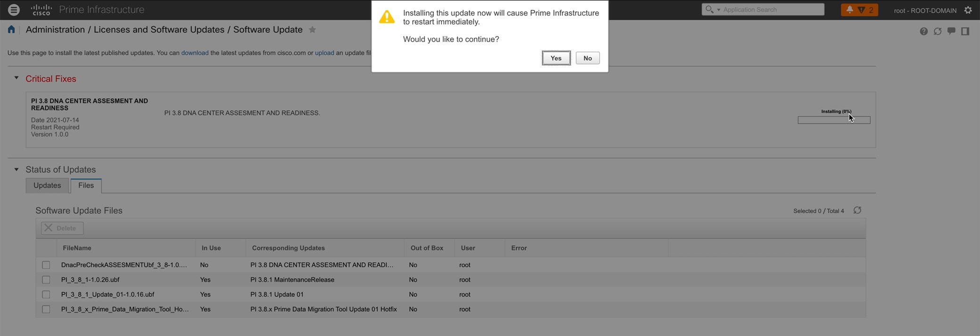980x336 pixels.
Task: Click the search magnifier icon
Action: (x=709, y=9)
